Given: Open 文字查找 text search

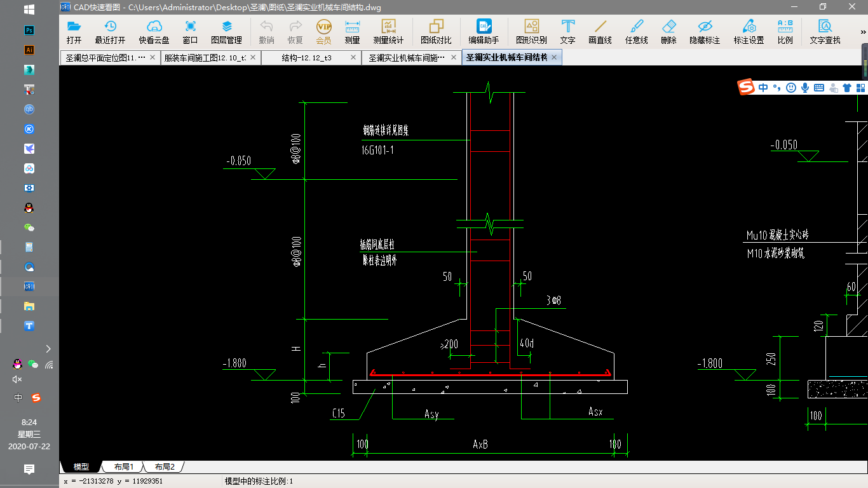Looking at the screenshot, I should coord(825,32).
